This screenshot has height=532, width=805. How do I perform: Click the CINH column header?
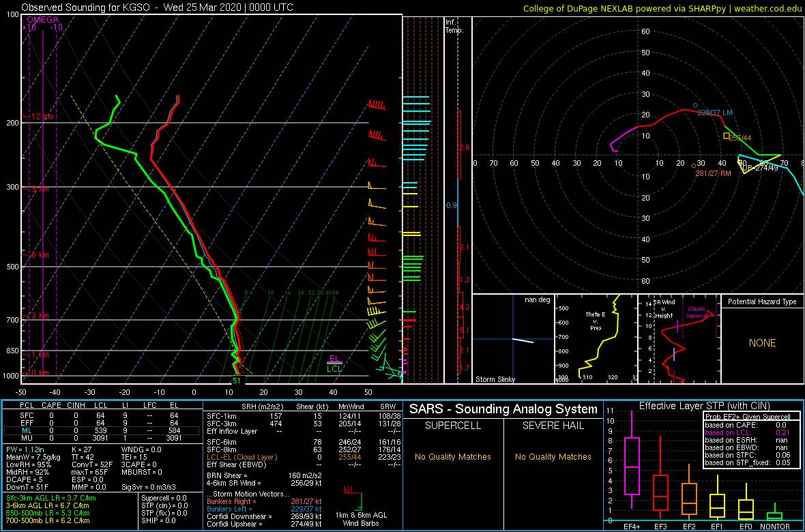77,407
